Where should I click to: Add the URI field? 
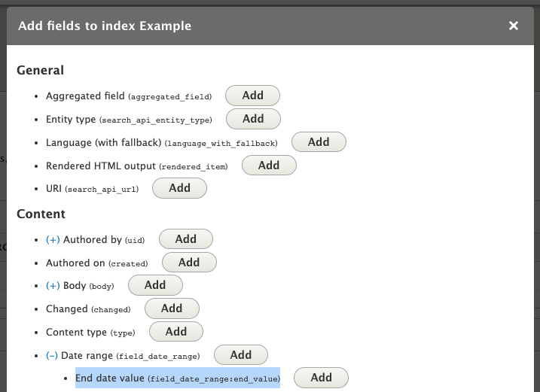point(179,188)
